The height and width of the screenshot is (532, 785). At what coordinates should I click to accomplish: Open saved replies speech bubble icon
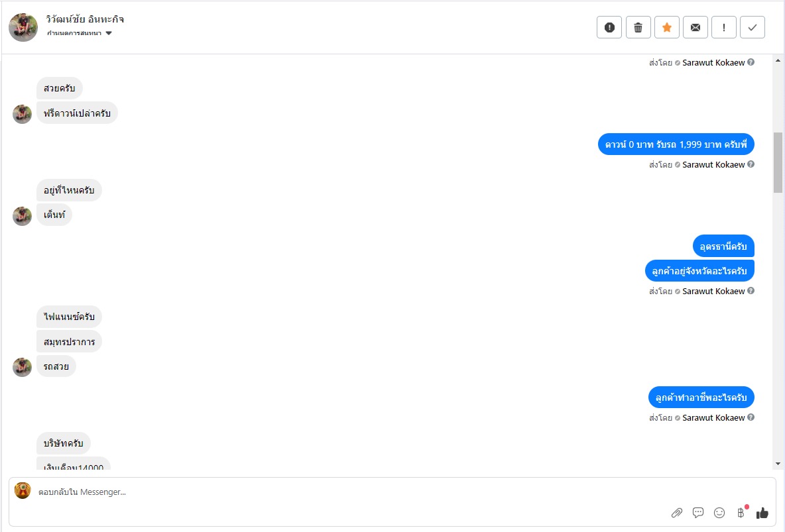pos(698,512)
